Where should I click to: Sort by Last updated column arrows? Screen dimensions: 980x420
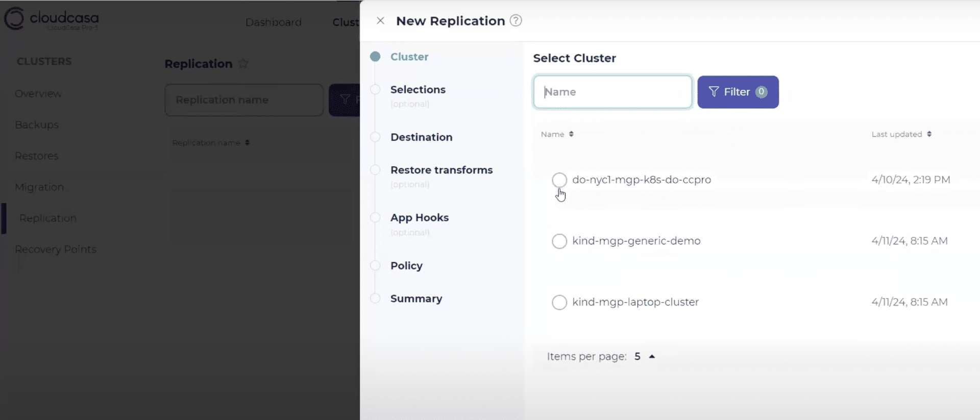click(929, 134)
